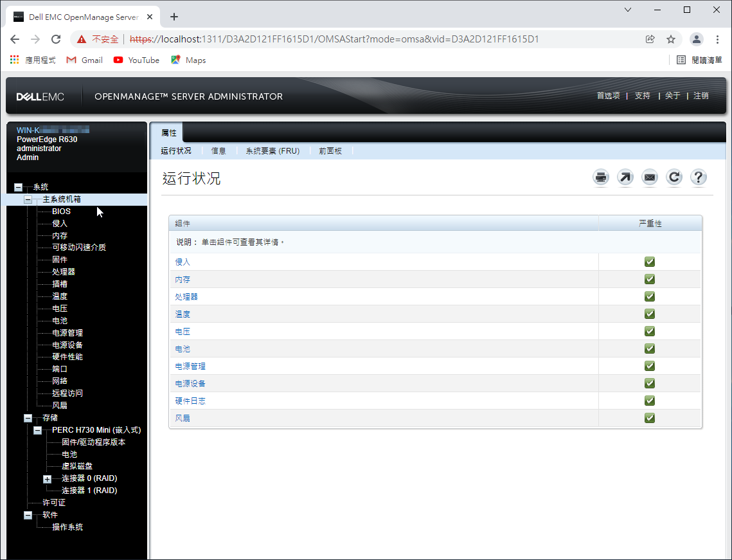Switch to the 前面板 subtab

pos(330,151)
